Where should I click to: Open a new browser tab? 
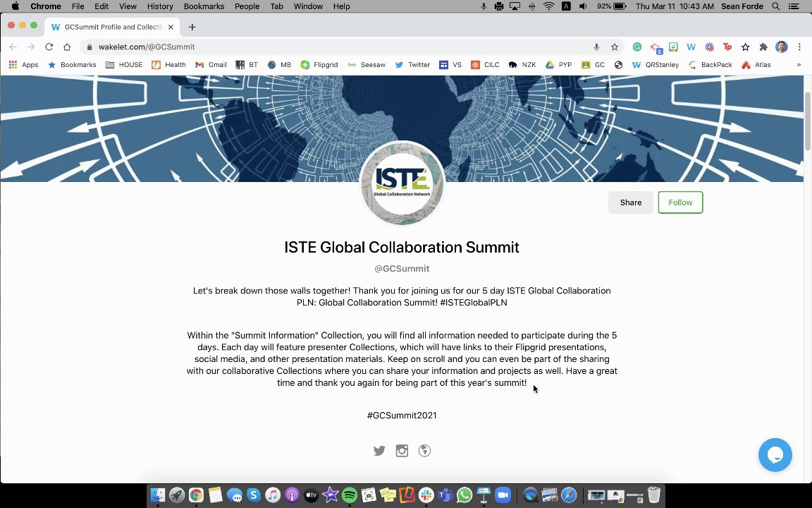pos(192,27)
